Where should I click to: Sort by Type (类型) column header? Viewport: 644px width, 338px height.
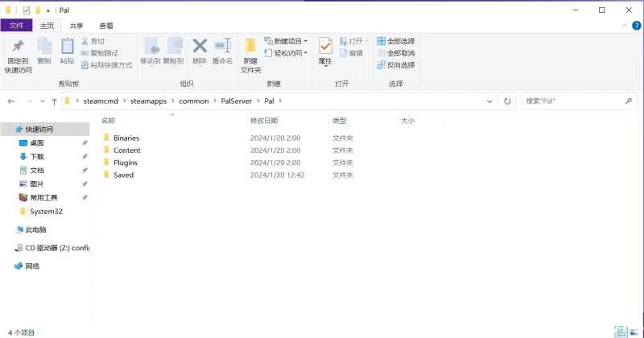[339, 121]
